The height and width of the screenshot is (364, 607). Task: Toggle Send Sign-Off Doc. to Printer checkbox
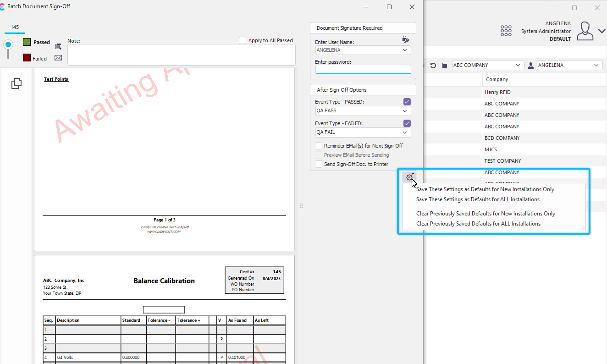click(x=319, y=164)
